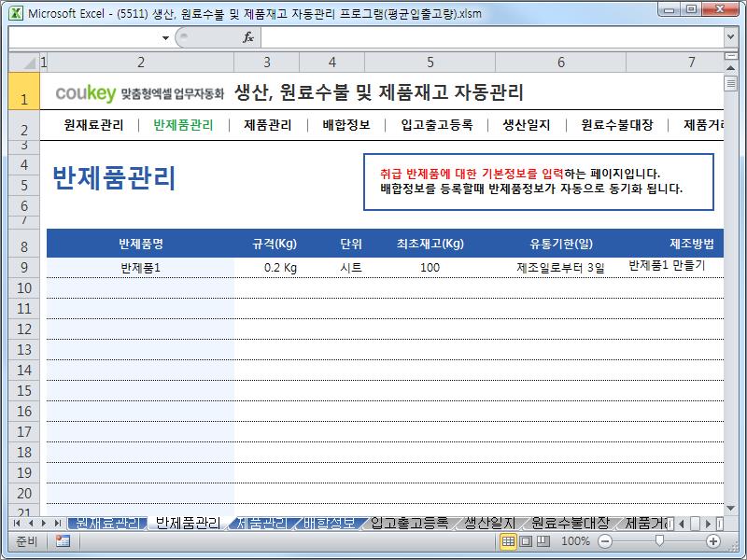This screenshot has width=747, height=560.
Task: Open the 100% zoom level dialog
Action: 575,541
